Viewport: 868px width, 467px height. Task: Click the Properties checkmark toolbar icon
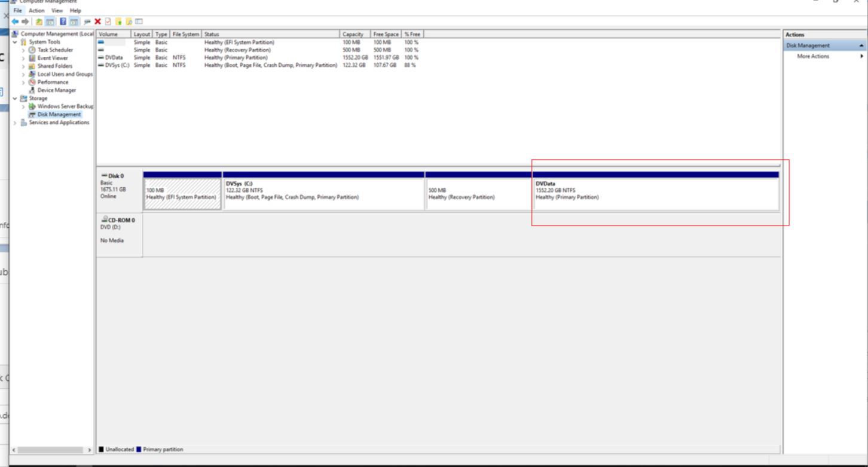coord(108,22)
